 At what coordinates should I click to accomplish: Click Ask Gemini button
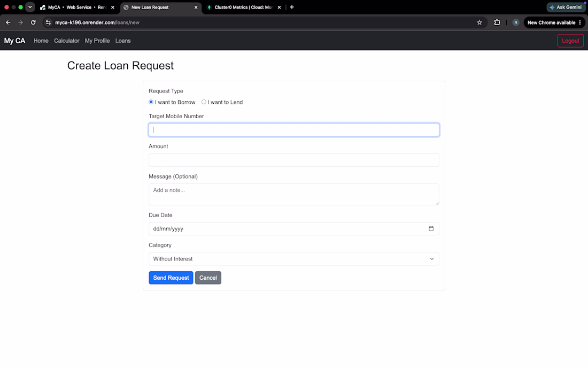[x=566, y=7]
